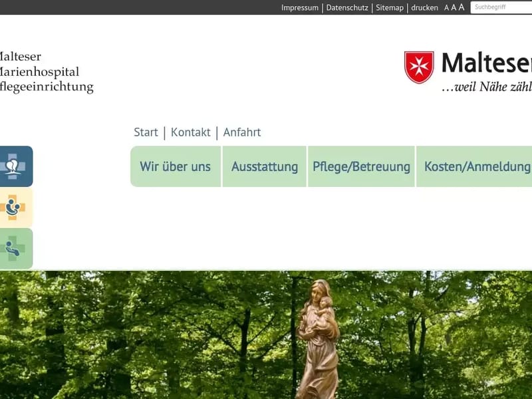Screen dimensions: 532x399
Task: Select the largest font size A
Action: [x=462, y=7]
